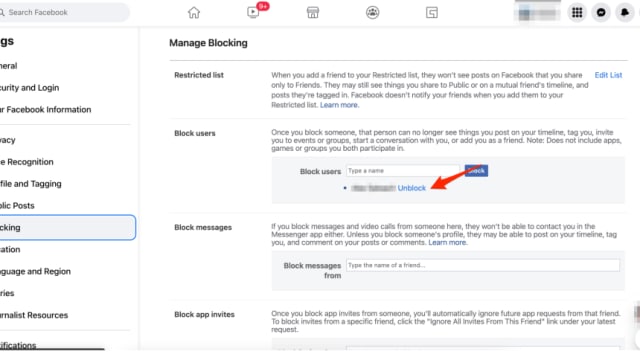This screenshot has height=360, width=640.
Task: Open the Watch video icon
Action: point(253,12)
